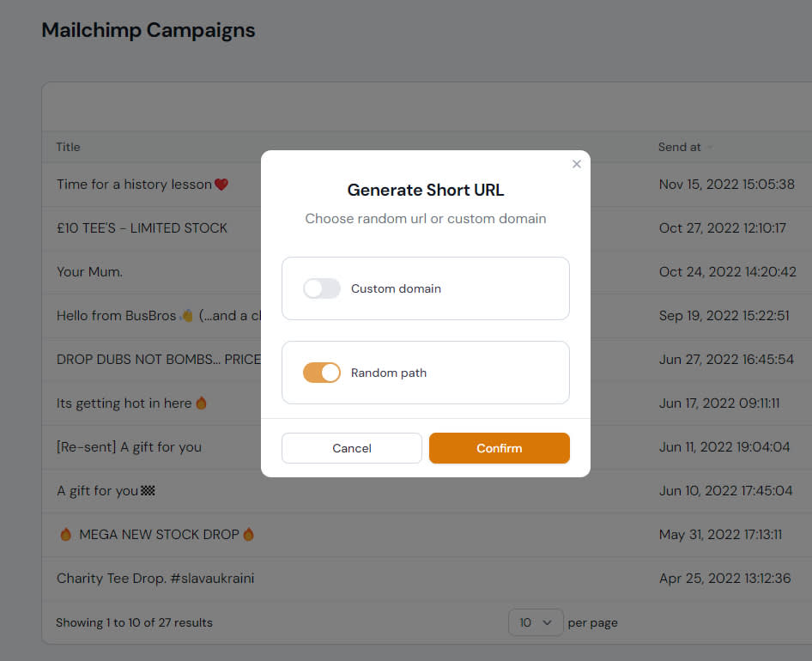
Task: Click the Cancel button
Action: click(x=352, y=448)
